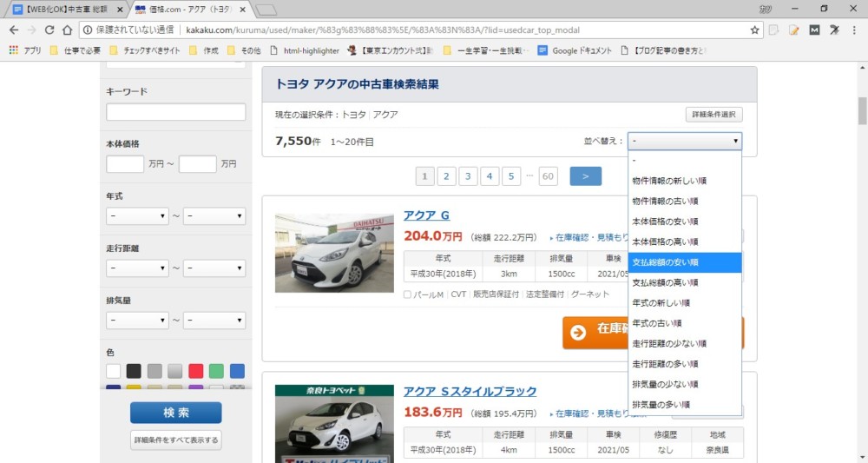Click the 詳細条件選択 button

pyautogui.click(x=714, y=115)
